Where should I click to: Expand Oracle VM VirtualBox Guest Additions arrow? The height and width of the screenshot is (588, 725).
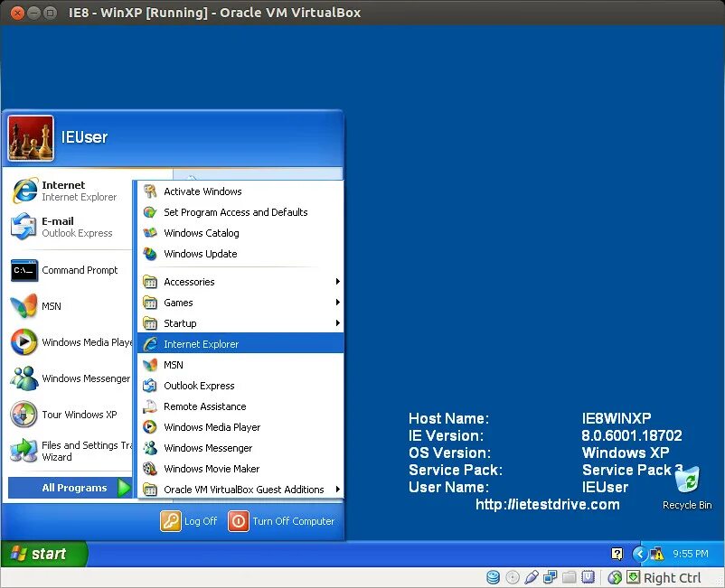point(337,490)
